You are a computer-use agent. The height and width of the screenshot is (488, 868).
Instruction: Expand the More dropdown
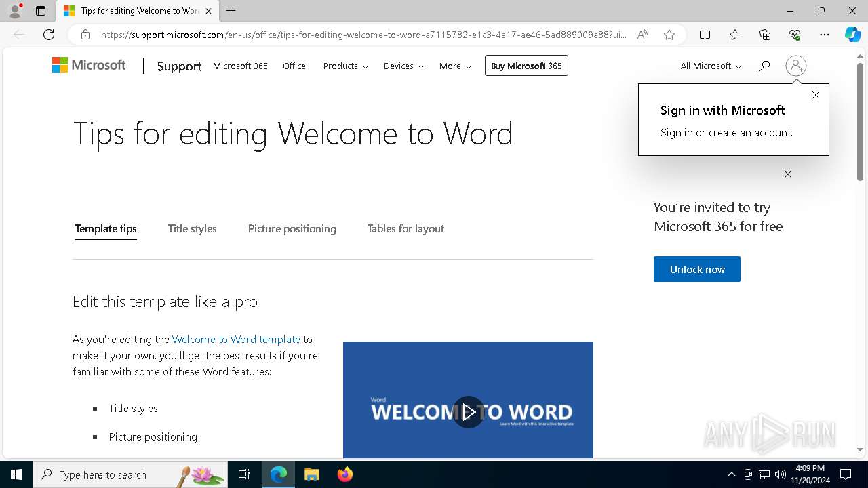[x=455, y=66]
